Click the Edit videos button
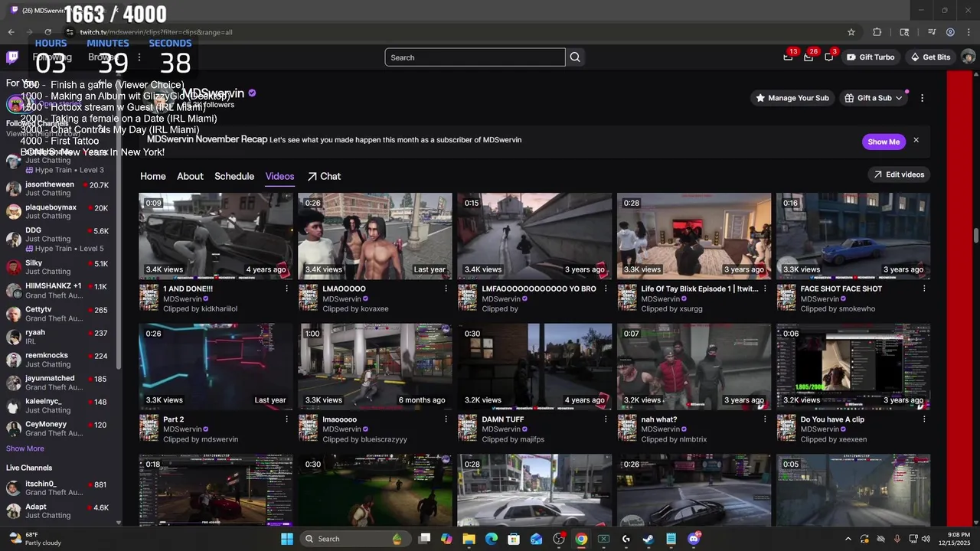The height and width of the screenshot is (551, 980). click(900, 174)
